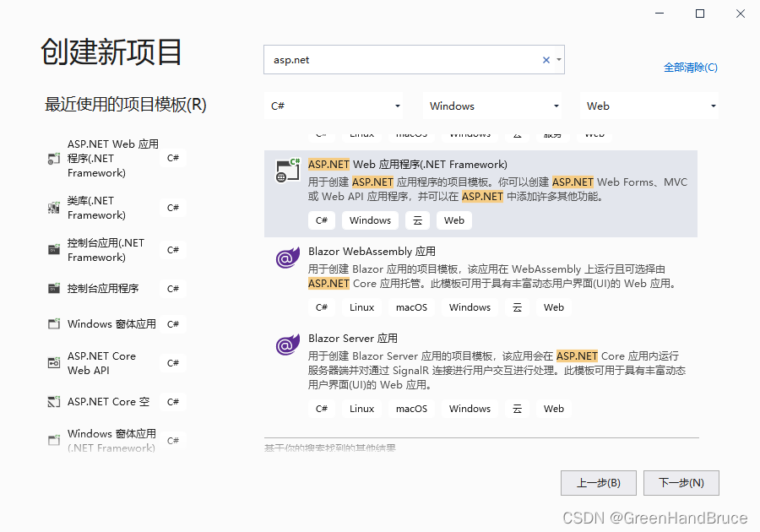Click the recent Windows 窗体应用 icon
Image resolution: width=760 pixels, height=532 pixels.
tap(54, 323)
